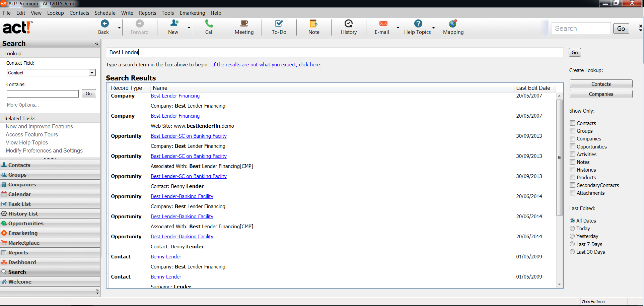
Task: Click the To-Do toolbar icon
Action: pos(279,23)
